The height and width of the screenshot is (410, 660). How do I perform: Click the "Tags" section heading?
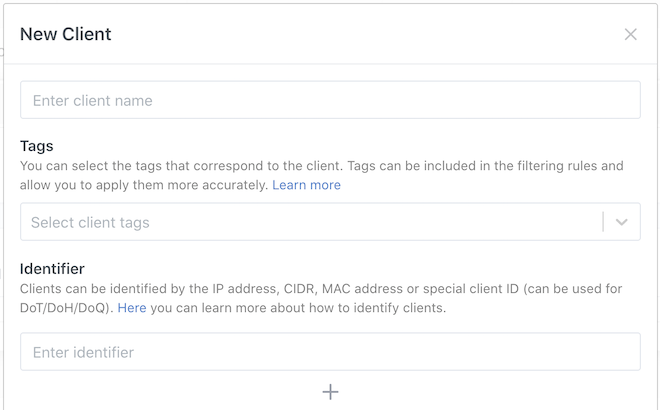click(37, 146)
